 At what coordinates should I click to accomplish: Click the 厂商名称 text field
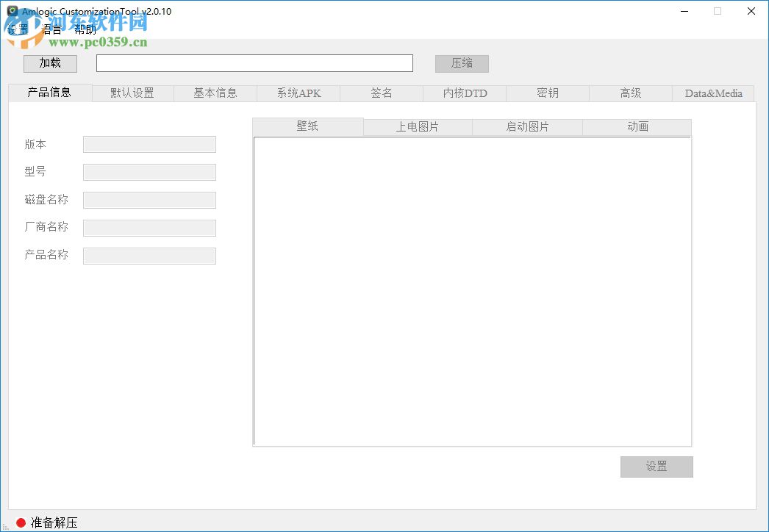tap(149, 228)
